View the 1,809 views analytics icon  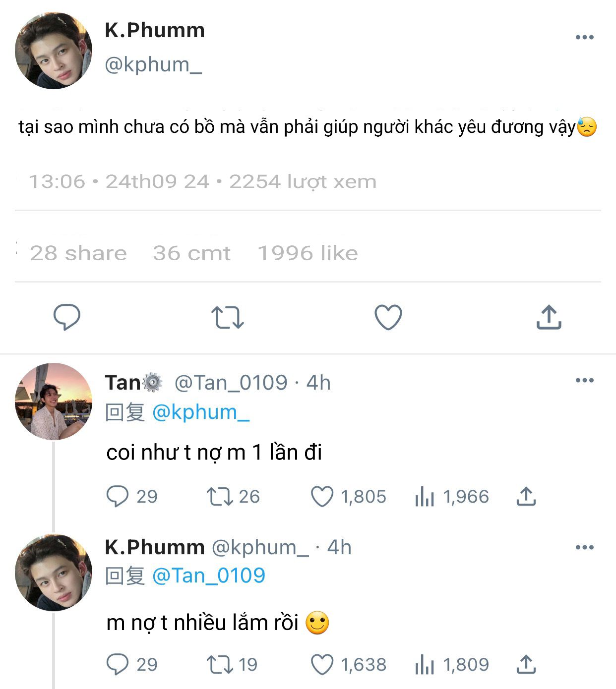coord(425,664)
